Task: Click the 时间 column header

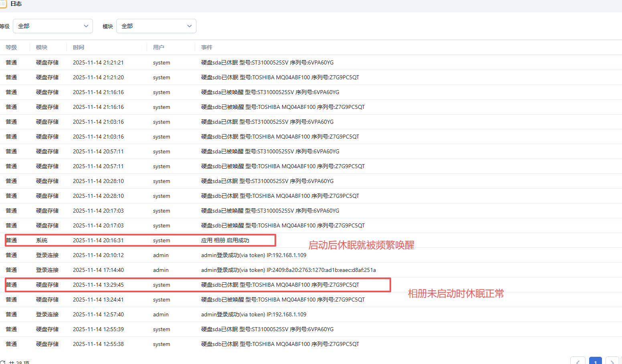Action: tap(79, 47)
